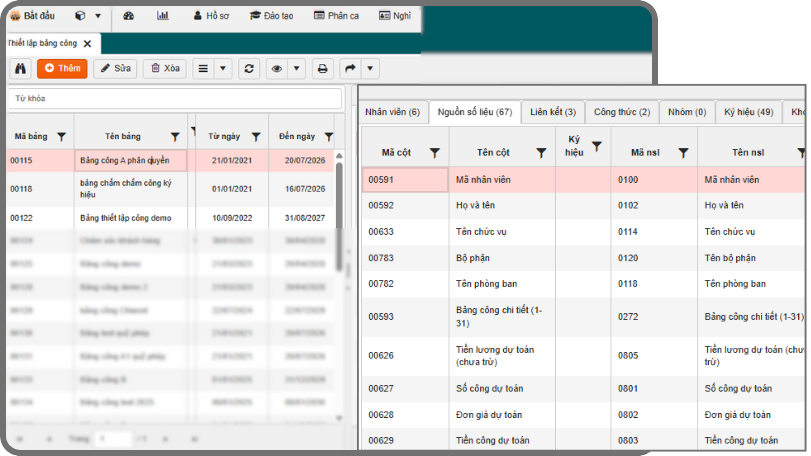Switch to Nhóm (0) tab

tap(687, 112)
